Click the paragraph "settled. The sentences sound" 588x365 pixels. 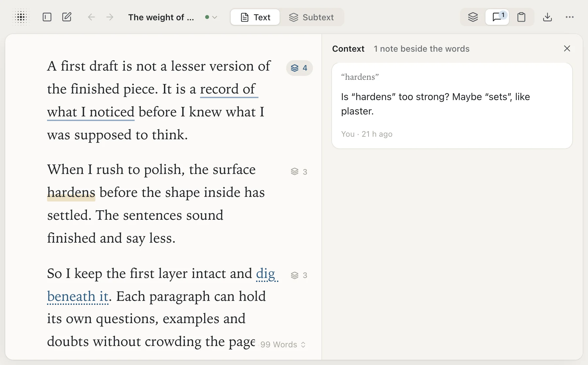tap(135, 215)
